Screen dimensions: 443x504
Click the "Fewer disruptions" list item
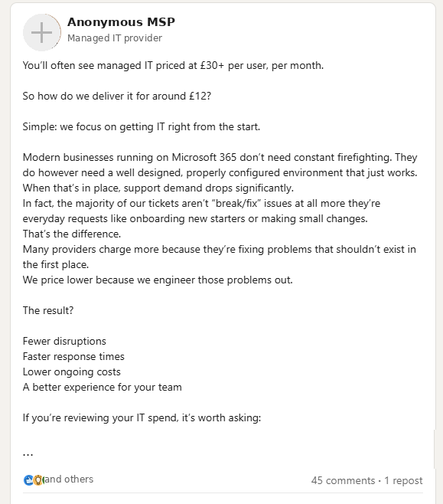(x=64, y=341)
